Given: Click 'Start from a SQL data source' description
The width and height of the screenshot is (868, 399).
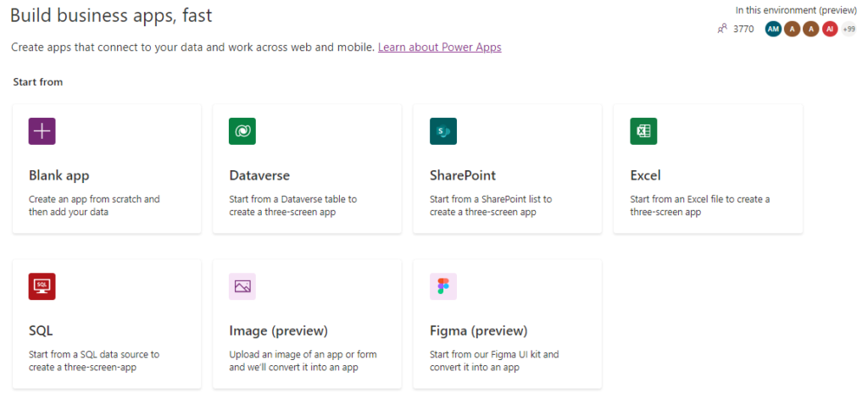Looking at the screenshot, I should point(94,360).
